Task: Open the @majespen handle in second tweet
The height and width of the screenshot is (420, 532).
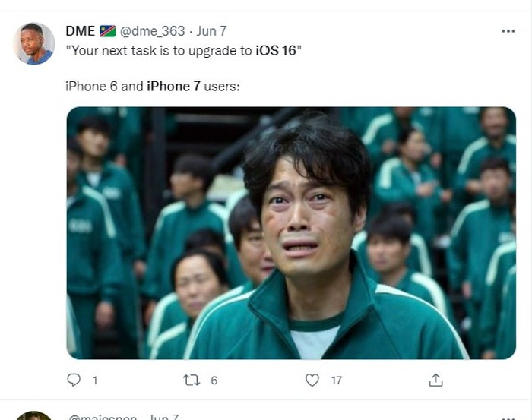Action: [103, 417]
